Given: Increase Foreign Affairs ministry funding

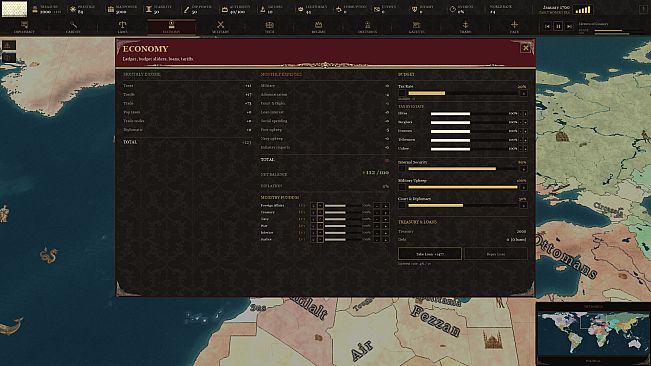Looking at the screenshot, I should (385, 205).
